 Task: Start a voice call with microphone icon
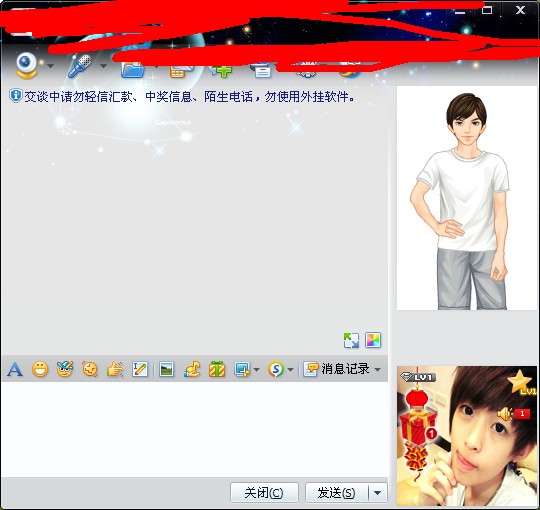click(80, 66)
